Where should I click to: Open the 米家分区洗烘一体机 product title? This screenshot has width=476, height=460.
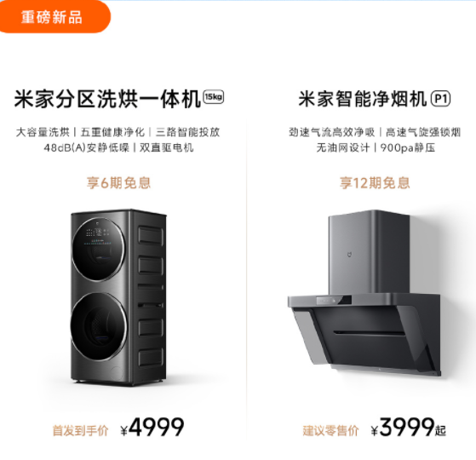[107, 99]
